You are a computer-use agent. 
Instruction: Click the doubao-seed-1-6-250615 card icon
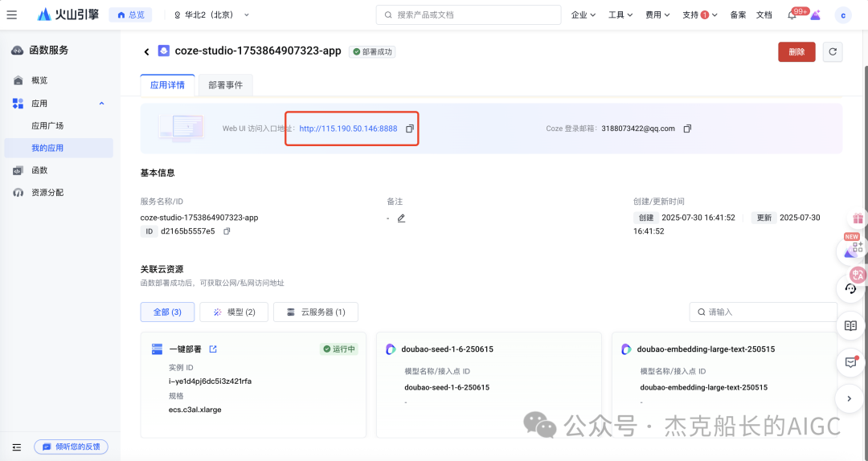391,349
